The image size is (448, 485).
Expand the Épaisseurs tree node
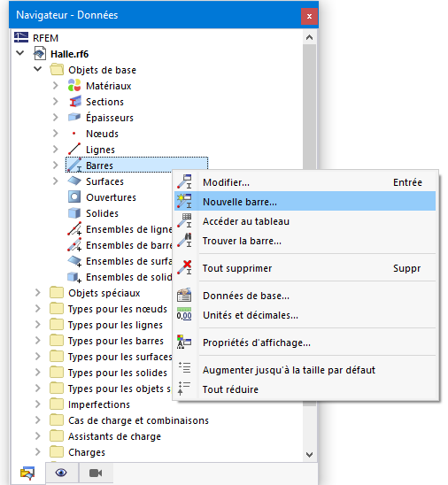pos(56,117)
